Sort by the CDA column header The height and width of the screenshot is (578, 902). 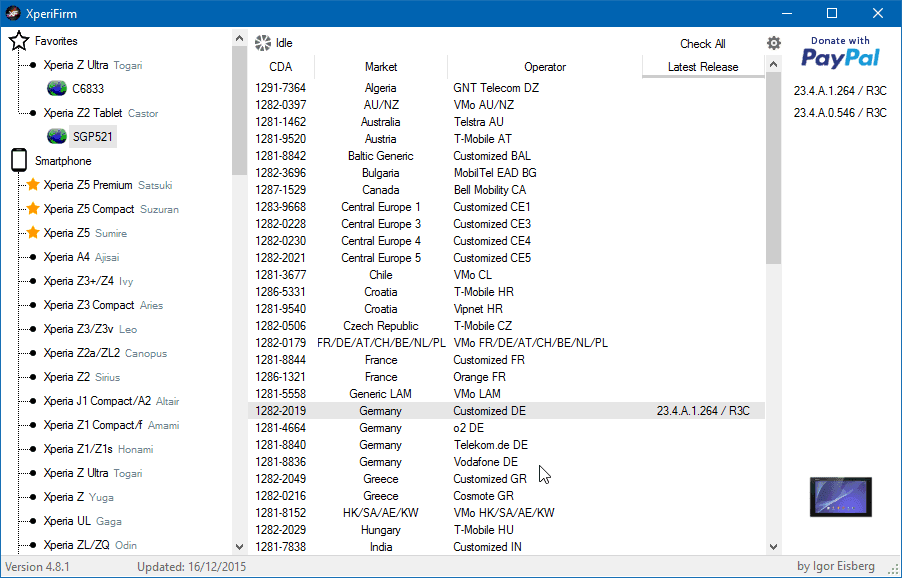[x=281, y=67]
